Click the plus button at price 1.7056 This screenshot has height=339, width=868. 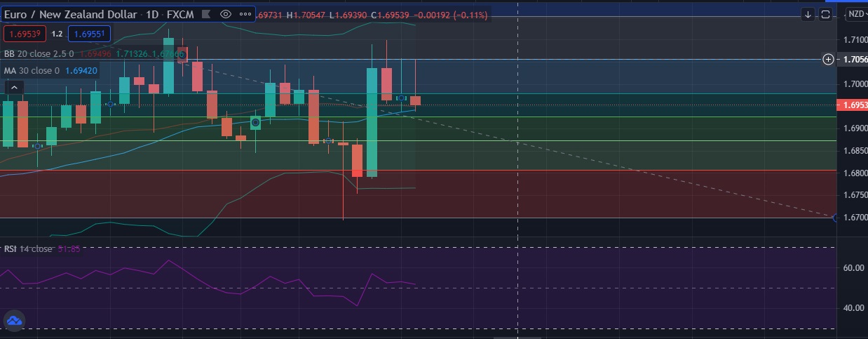coord(828,59)
